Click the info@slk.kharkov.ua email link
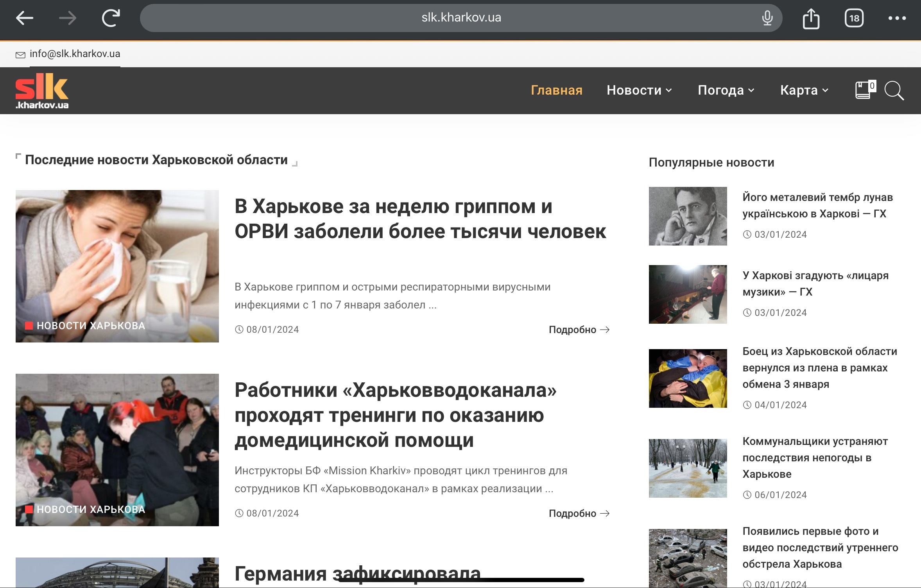Viewport: 921px width, 588px height. click(75, 54)
